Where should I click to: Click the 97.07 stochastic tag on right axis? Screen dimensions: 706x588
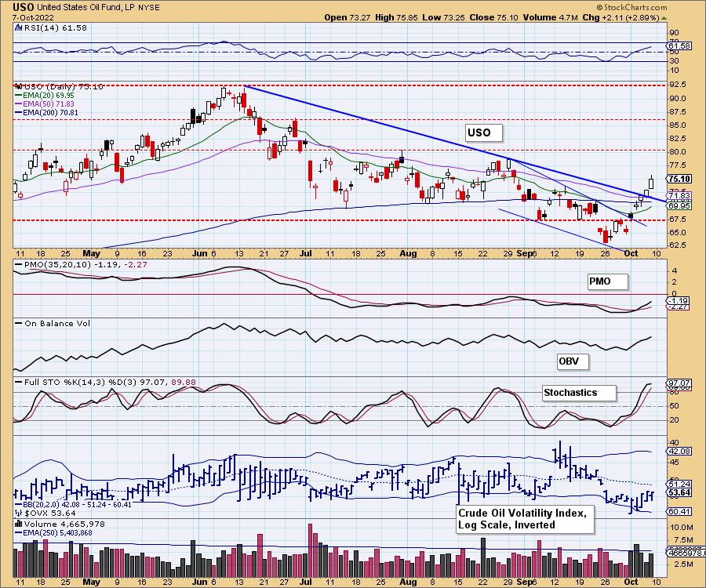point(679,383)
